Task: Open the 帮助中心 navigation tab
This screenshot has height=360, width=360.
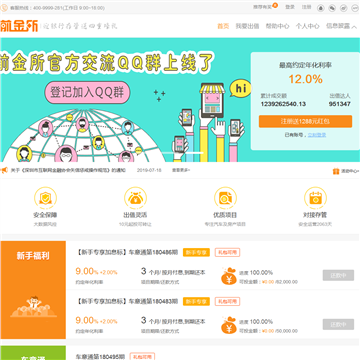Action: [x=277, y=26]
